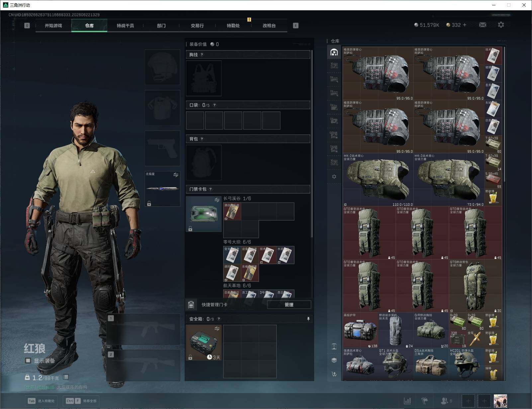The height and width of the screenshot is (409, 532).
Task: Click the 管理 button
Action: [289, 304]
